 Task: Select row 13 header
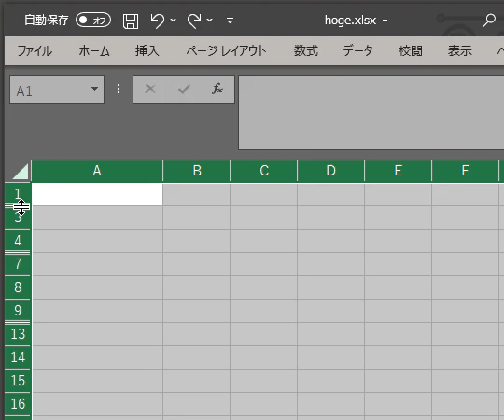pos(18,334)
